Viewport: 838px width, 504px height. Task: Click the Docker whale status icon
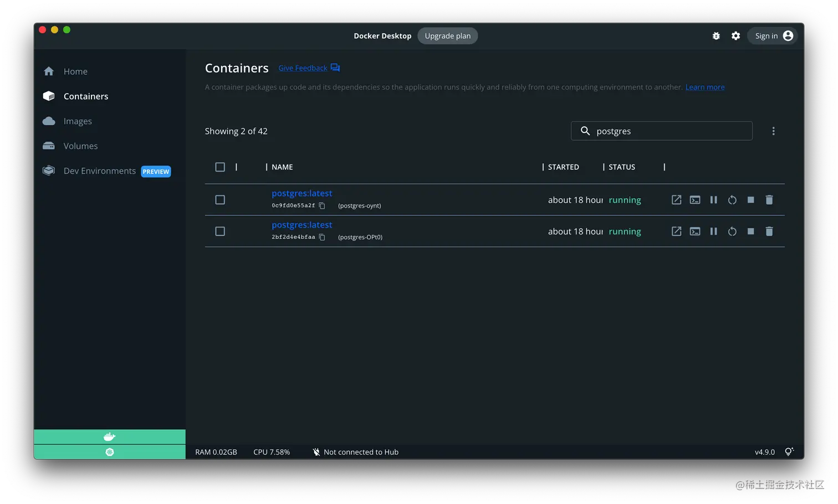tap(110, 437)
